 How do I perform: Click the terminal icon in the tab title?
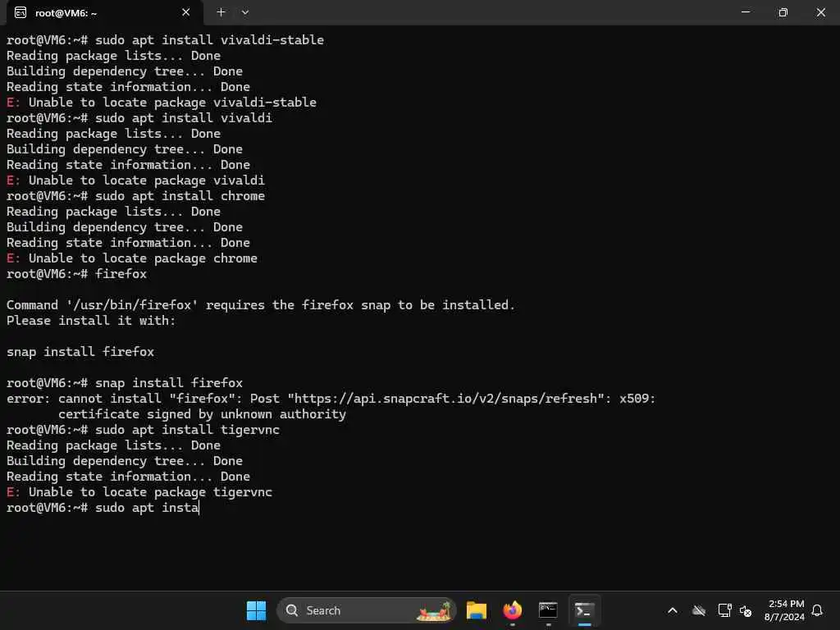coord(21,12)
